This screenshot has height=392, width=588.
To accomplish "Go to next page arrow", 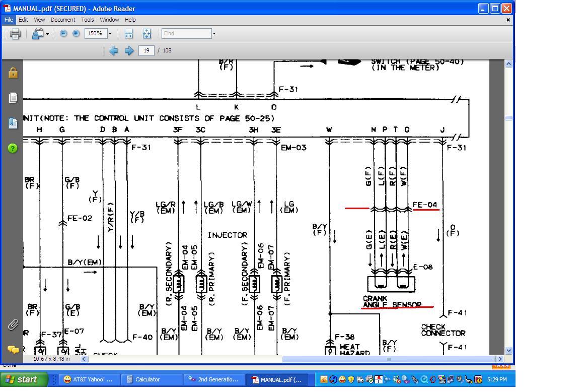I will click(129, 50).
